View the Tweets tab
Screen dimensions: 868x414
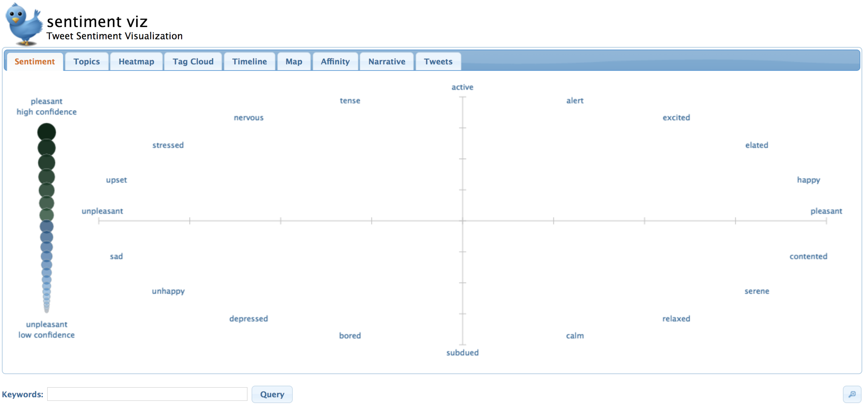438,61
